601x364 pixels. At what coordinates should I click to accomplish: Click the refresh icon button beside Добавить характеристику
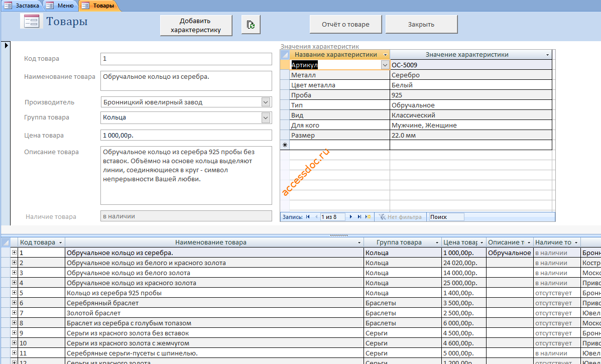click(251, 25)
